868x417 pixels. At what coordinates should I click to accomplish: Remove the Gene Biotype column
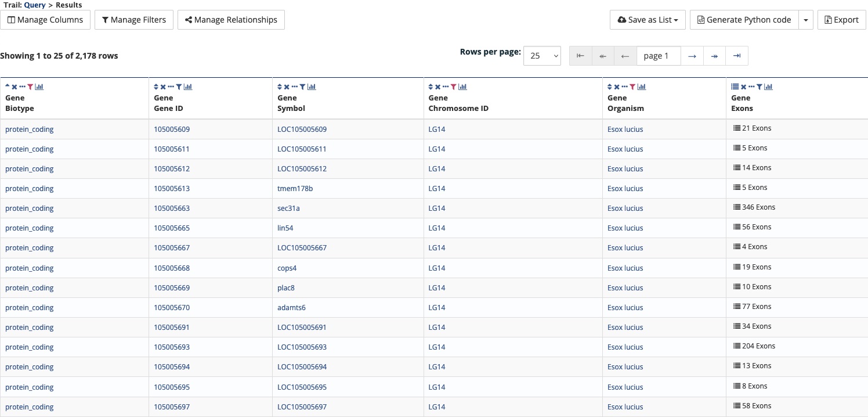[15, 87]
